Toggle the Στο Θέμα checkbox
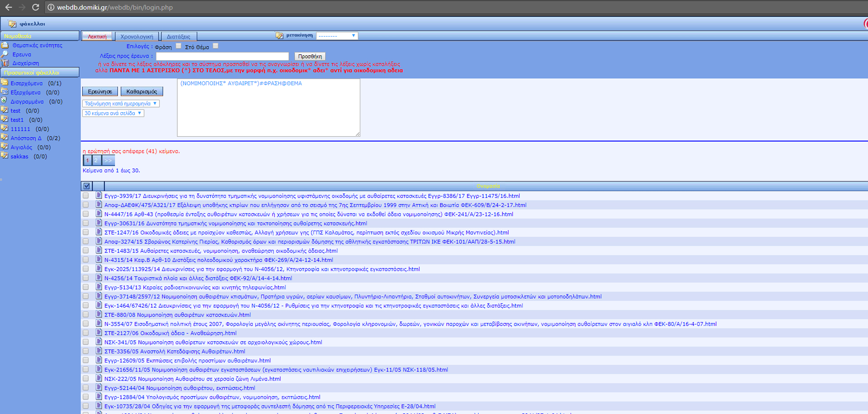This screenshot has height=414, width=868. pos(216,46)
